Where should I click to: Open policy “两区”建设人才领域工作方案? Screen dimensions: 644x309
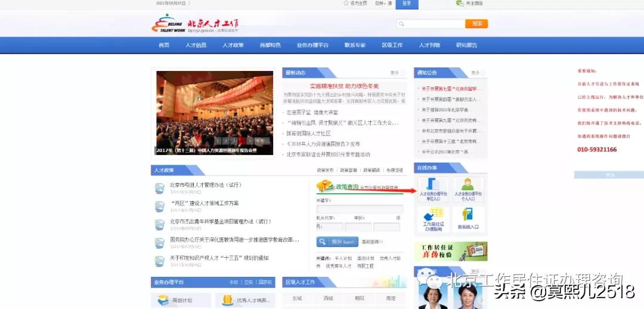pos(204,203)
